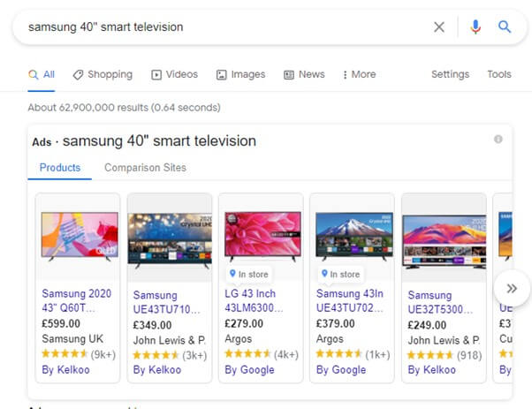Click By Kelkoo under Samsung UK listing
Viewport: 532px width, 409px height.
(65, 369)
